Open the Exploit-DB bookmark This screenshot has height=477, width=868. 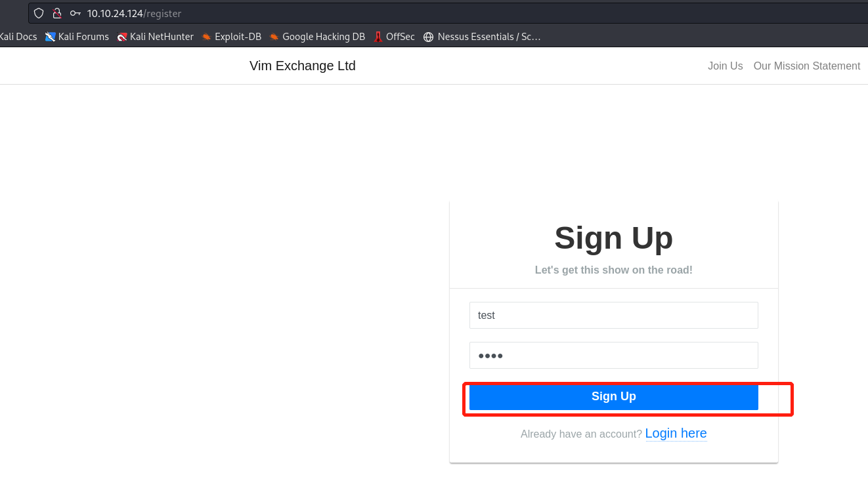point(231,37)
